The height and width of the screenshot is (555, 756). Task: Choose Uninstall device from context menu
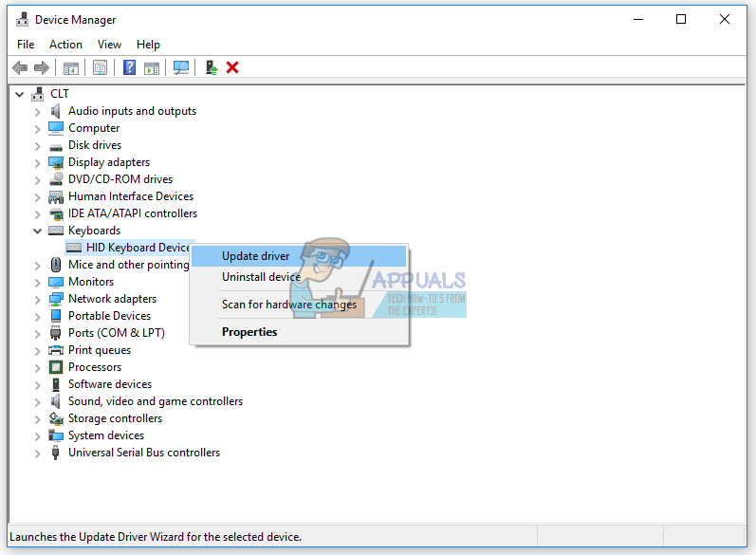[x=299, y=277]
